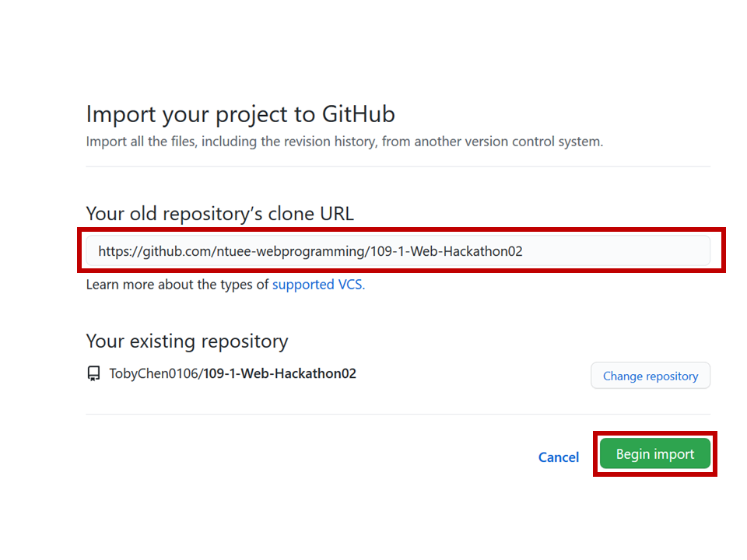Click the divider line below the page subtitle

click(x=398, y=166)
